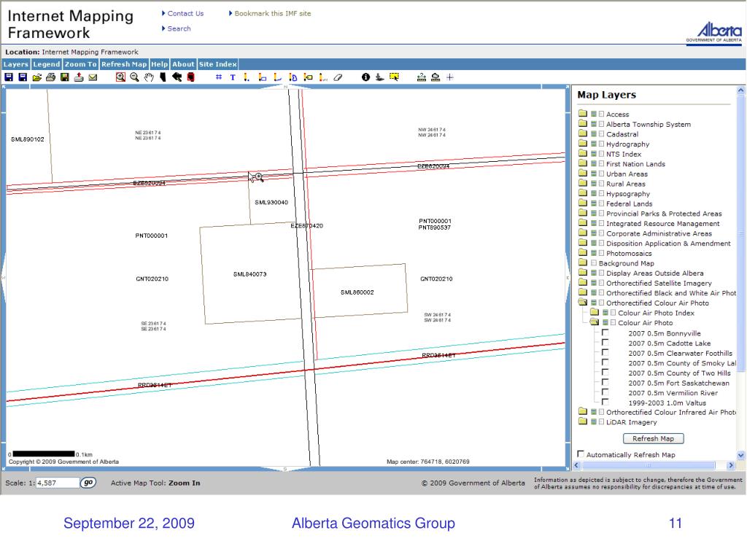Expand the NTS Index folder
Image resolution: width=747 pixels, height=560 pixels.
[583, 154]
